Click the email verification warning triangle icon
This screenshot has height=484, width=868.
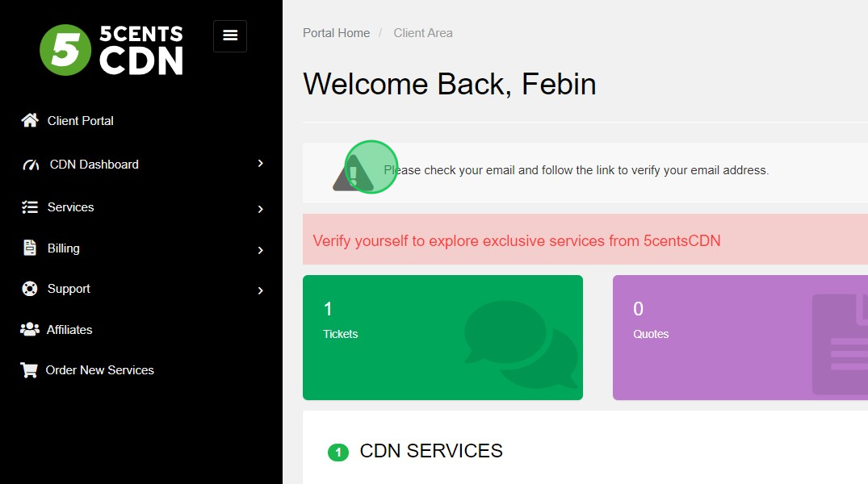pyautogui.click(x=353, y=172)
